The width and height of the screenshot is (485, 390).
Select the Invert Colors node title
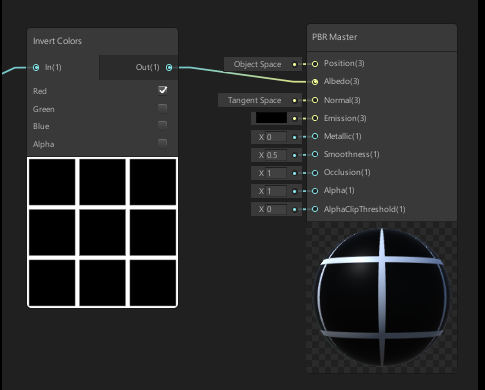tap(57, 41)
